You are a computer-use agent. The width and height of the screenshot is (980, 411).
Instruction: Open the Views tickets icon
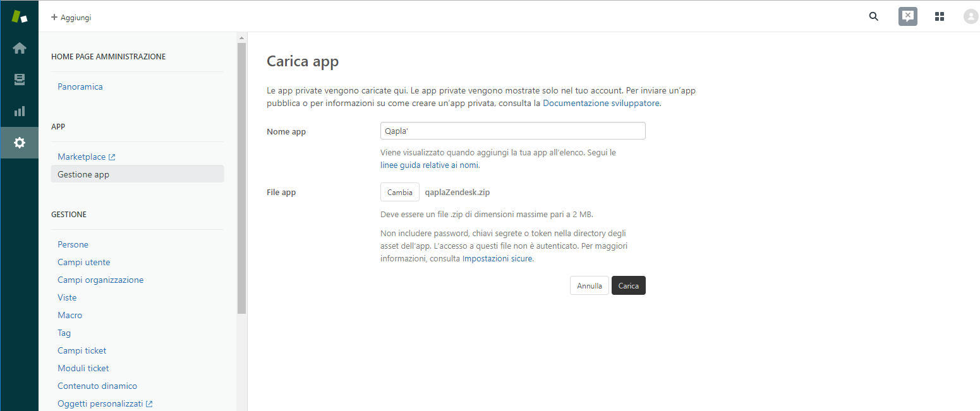tap(20, 80)
